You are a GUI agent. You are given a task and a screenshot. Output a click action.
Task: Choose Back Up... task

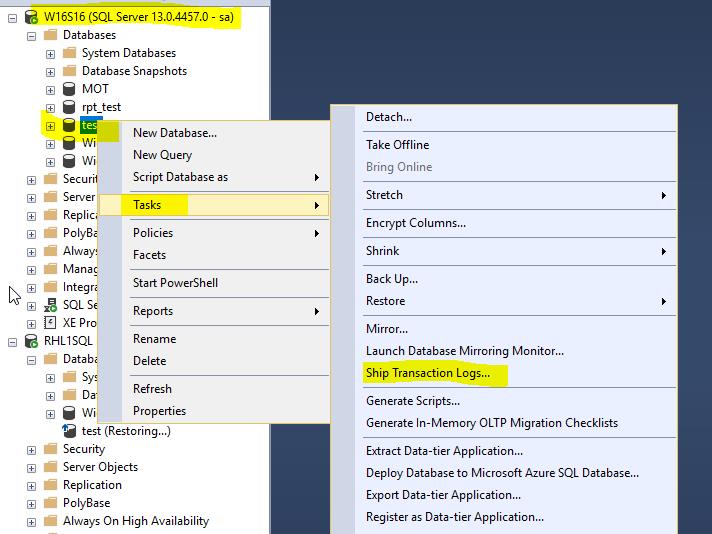click(504, 279)
